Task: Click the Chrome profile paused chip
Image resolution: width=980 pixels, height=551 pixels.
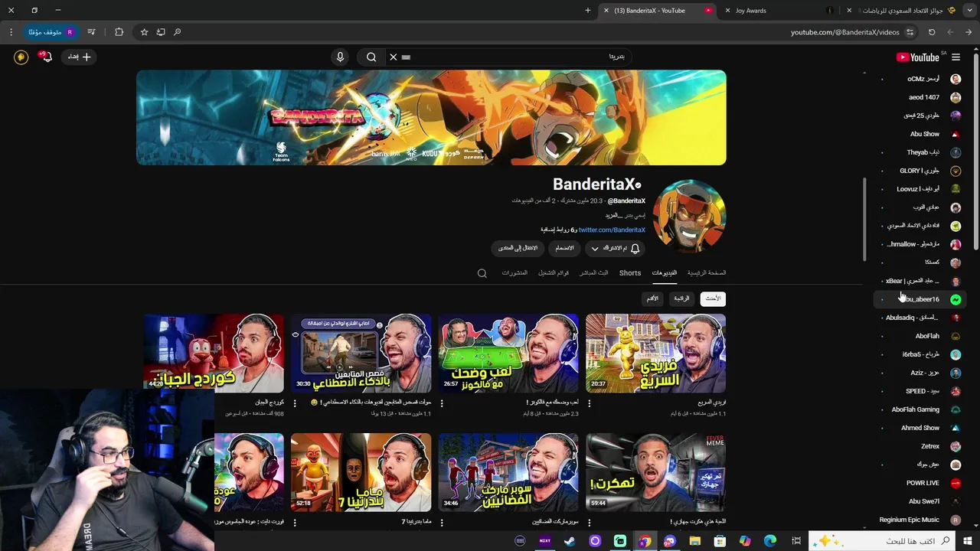Action: [x=51, y=32]
